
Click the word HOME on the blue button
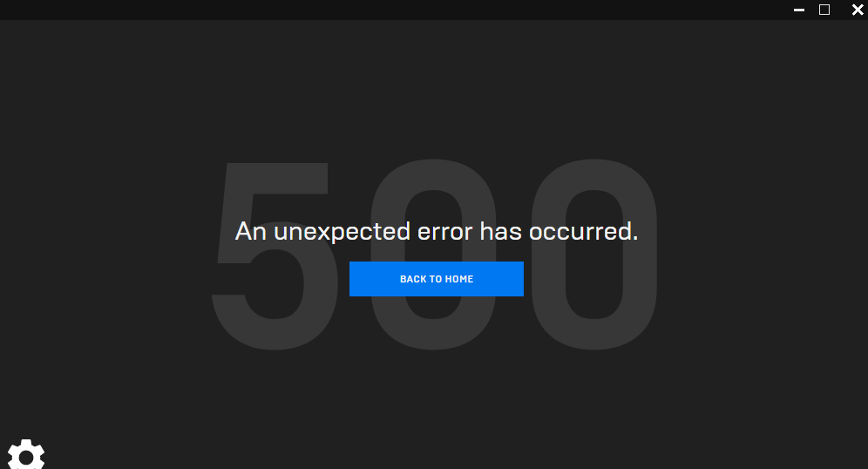pos(459,279)
